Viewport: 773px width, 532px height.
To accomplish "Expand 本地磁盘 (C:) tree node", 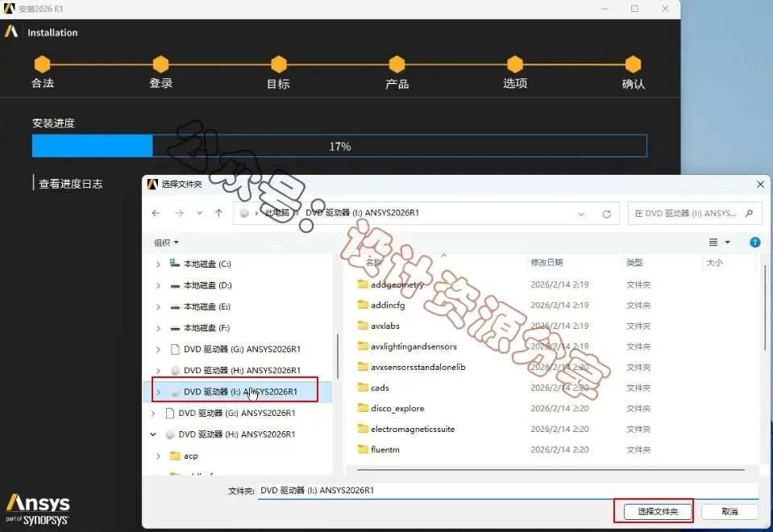I will click(158, 264).
